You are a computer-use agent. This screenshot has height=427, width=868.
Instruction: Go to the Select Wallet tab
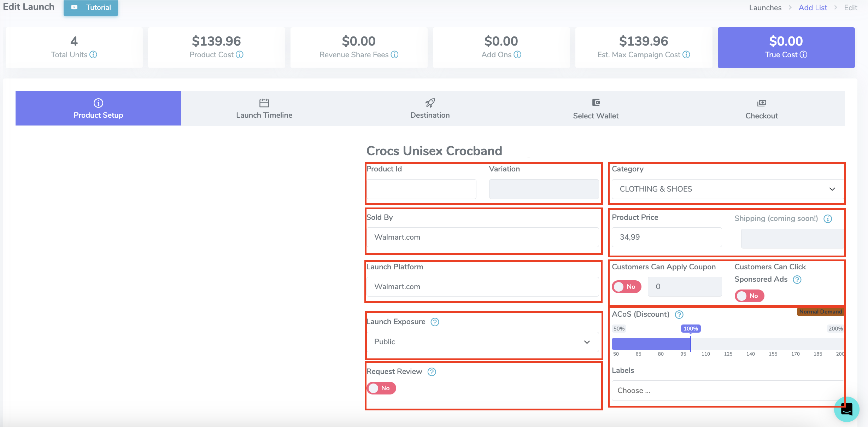click(x=596, y=109)
